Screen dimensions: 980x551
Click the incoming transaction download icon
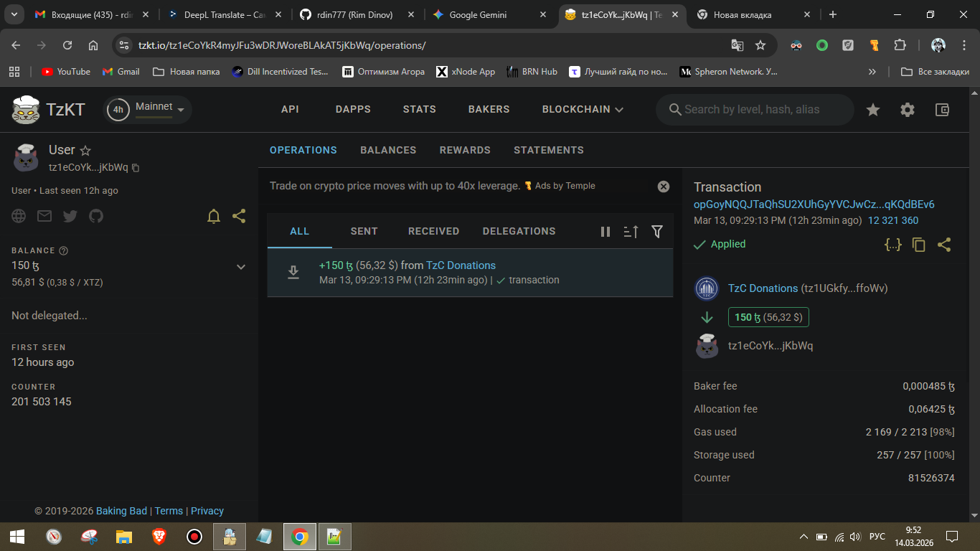(x=293, y=273)
